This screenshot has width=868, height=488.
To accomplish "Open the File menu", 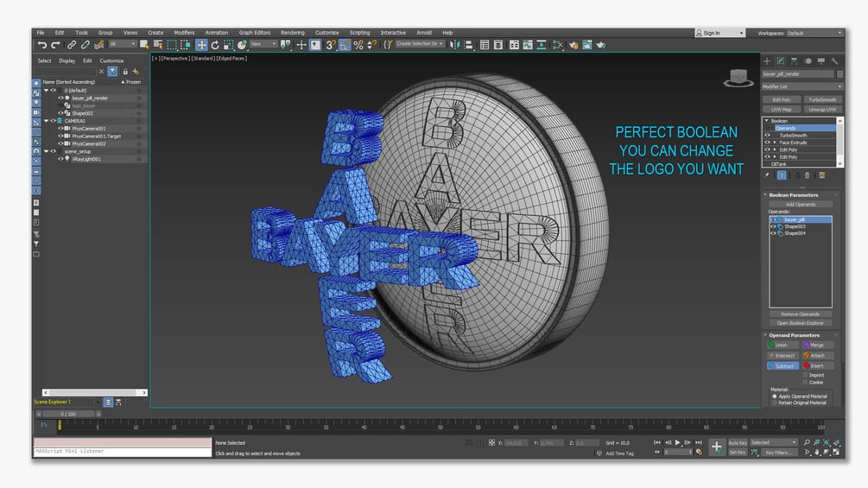I will (41, 33).
